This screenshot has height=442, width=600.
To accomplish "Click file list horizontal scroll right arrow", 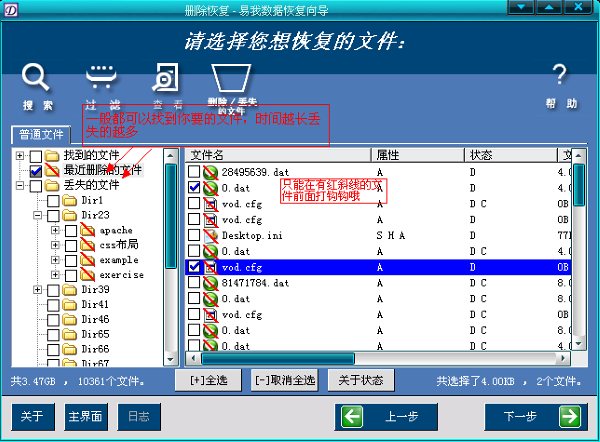I will (x=563, y=359).
